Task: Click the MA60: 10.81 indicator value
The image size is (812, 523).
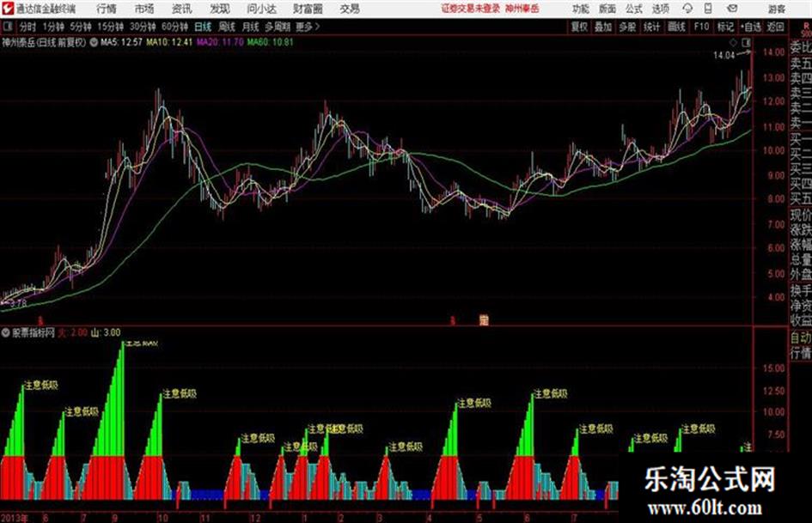Action: (x=270, y=42)
